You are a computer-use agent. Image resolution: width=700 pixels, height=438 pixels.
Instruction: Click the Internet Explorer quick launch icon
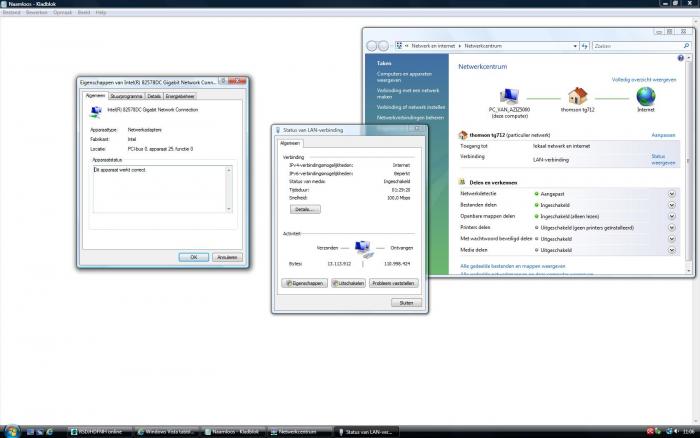pyautogui.click(x=49, y=432)
